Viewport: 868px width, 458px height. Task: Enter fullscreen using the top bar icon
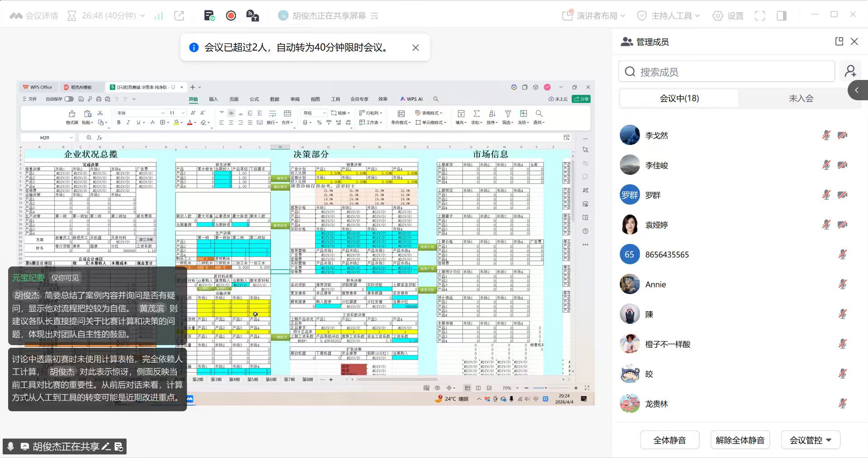pyautogui.click(x=760, y=16)
